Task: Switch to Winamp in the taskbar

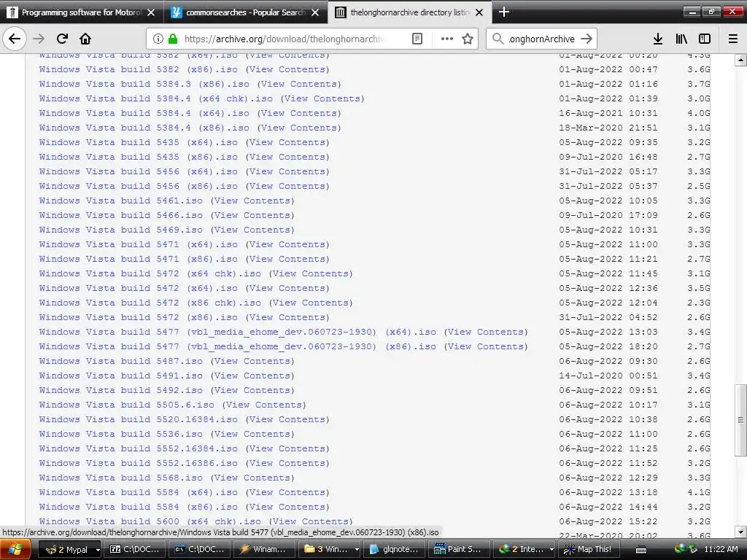Action: (x=264, y=550)
